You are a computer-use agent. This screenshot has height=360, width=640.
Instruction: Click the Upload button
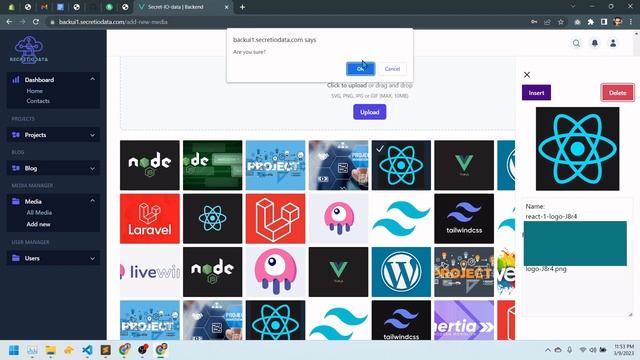point(369,112)
